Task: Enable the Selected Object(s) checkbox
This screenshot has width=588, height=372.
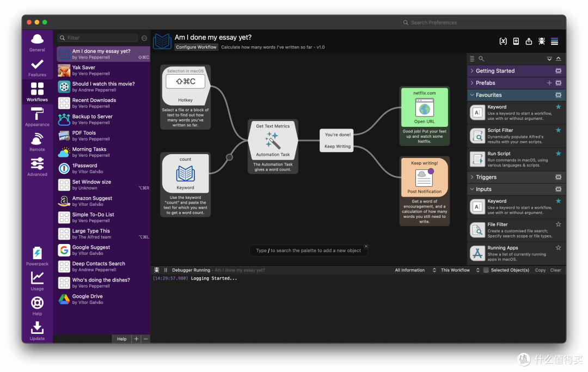Action: tap(486, 270)
